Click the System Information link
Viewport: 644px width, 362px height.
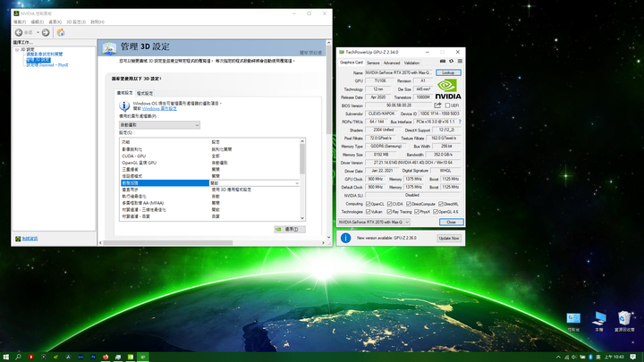[x=30, y=239]
